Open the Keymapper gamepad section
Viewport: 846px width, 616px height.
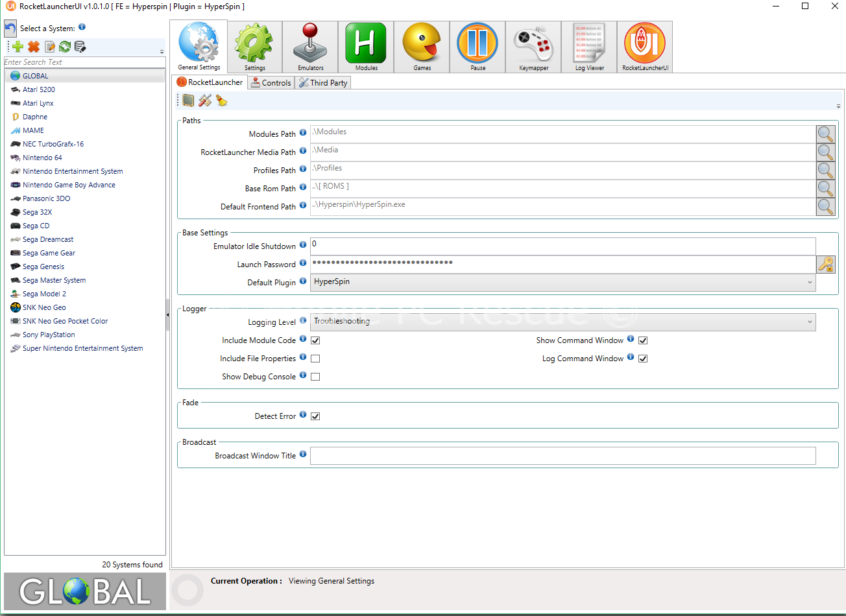click(533, 47)
